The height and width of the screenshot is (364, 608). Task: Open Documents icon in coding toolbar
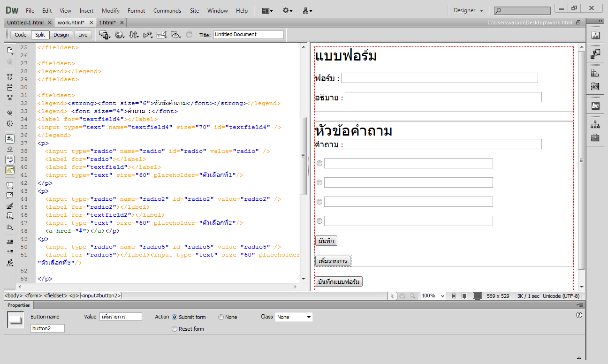[10, 50]
